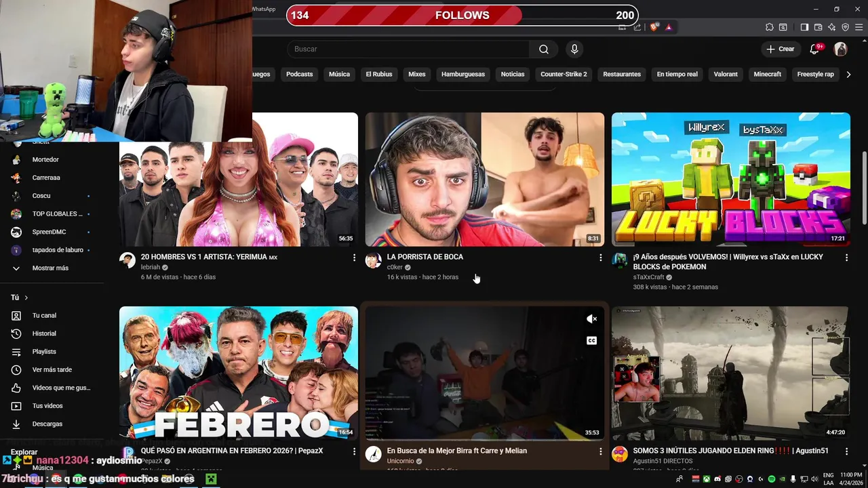
Task: Open the YouTube account avatar menu
Action: pos(840,49)
